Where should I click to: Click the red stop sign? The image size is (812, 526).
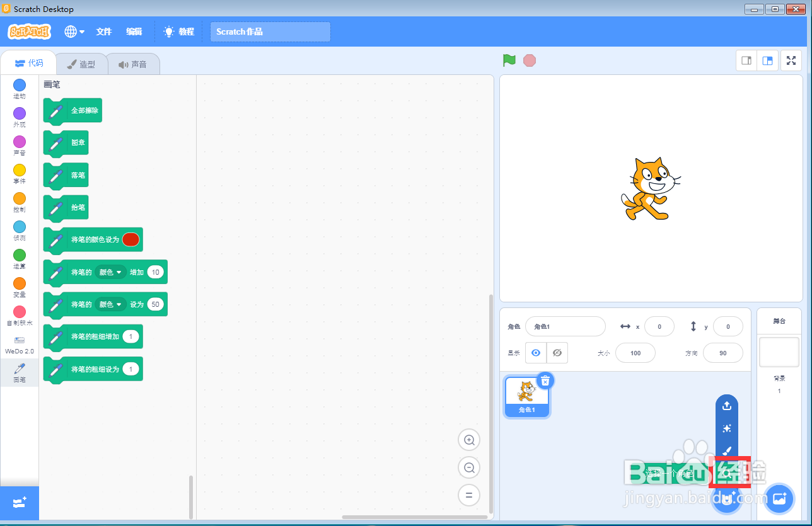[x=530, y=60]
